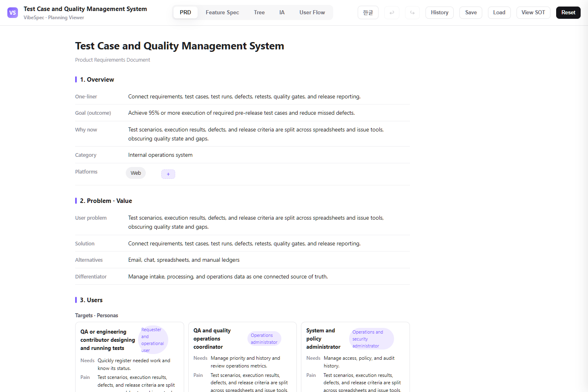Add a platform with the plus button
588x392 pixels.
click(x=168, y=174)
